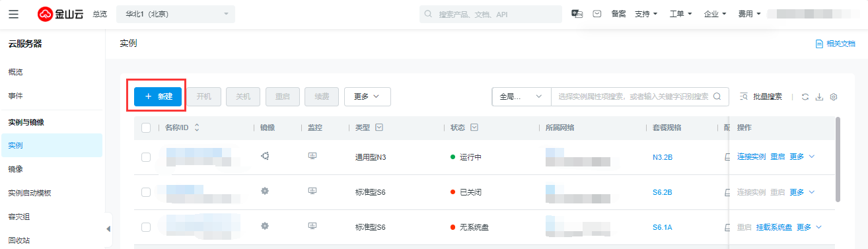The width and height of the screenshot is (868, 249).
Task: Check the 无系统盘 instance row
Action: coord(146,227)
